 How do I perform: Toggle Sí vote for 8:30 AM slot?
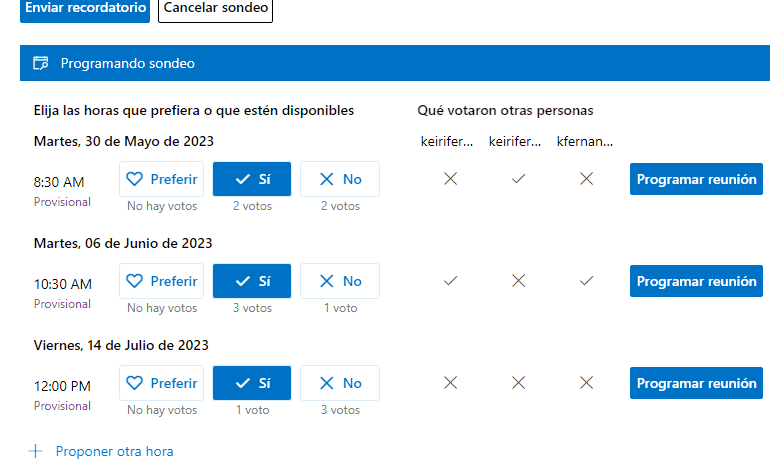click(x=252, y=179)
